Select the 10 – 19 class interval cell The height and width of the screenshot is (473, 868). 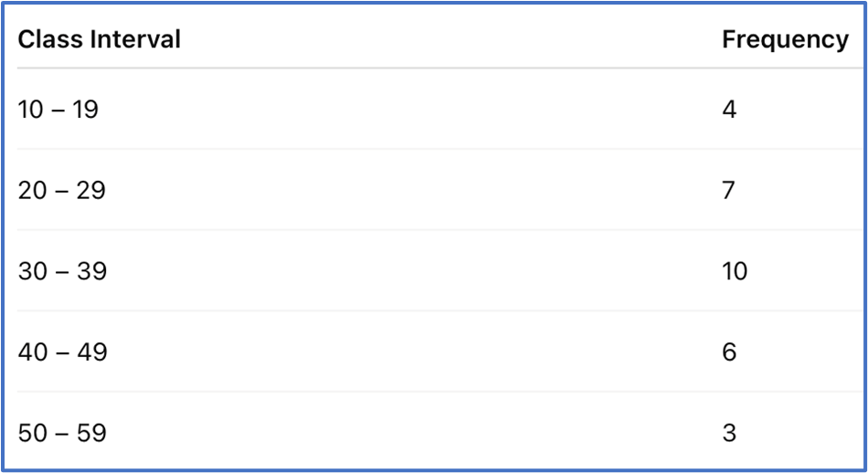click(58, 110)
